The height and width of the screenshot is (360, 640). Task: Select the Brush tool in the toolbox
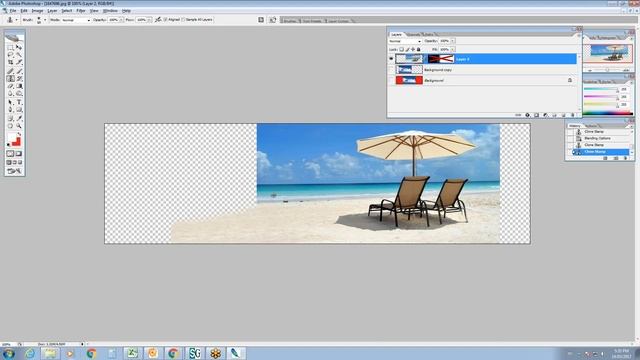(x=19, y=71)
